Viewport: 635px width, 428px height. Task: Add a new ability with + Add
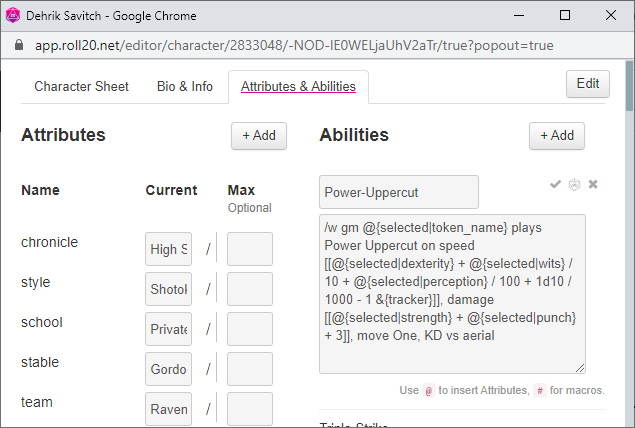pos(557,136)
